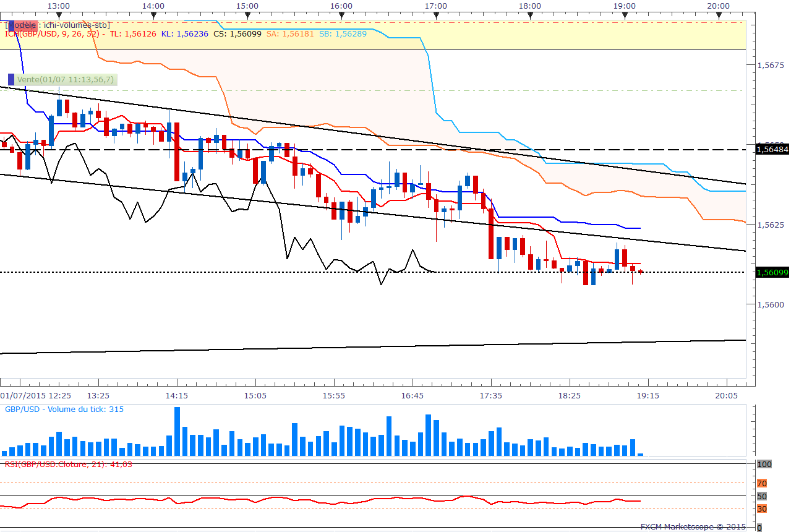Click the red TL: 1,56126 value
791x532 pixels.
[132, 34]
